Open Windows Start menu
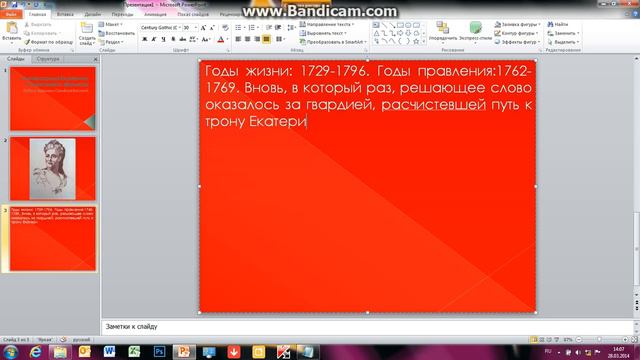Image resolution: width=640 pixels, height=360 pixels. coord(10,352)
